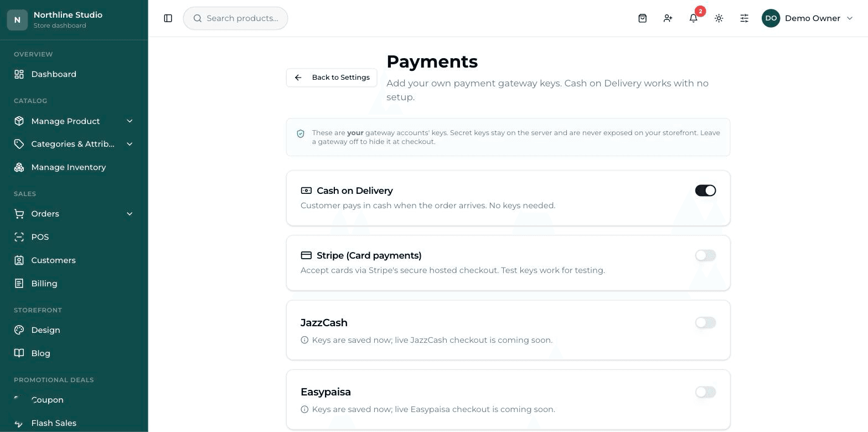Open notifications bell with badge

tap(694, 18)
